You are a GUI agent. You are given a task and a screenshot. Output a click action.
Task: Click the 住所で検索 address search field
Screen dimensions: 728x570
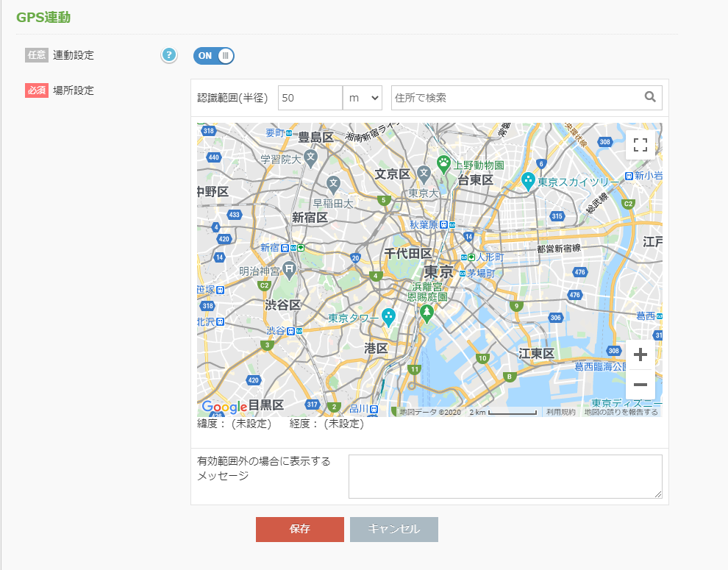point(527,98)
